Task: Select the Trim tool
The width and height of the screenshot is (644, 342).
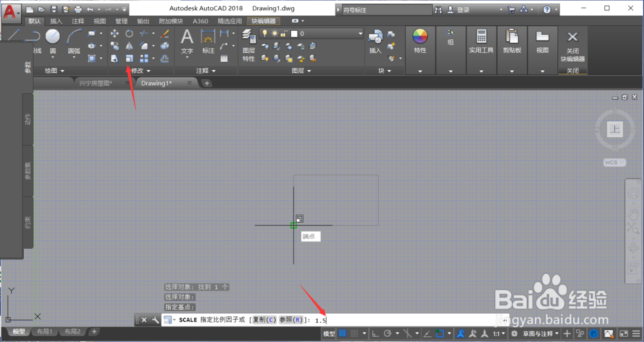Action: tap(144, 33)
